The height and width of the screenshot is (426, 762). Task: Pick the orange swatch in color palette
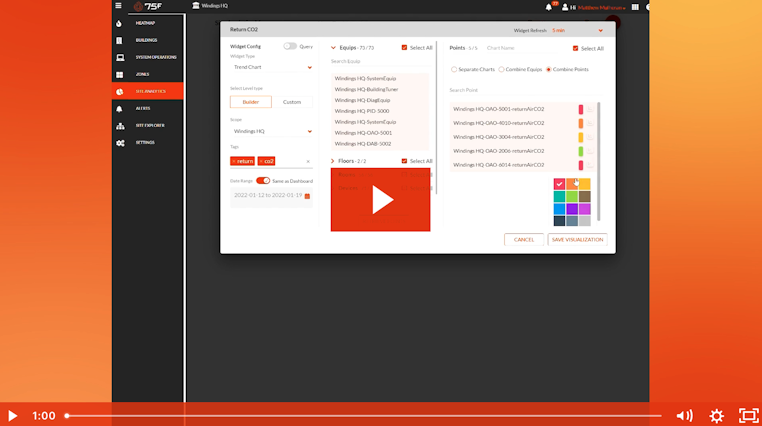(x=572, y=184)
